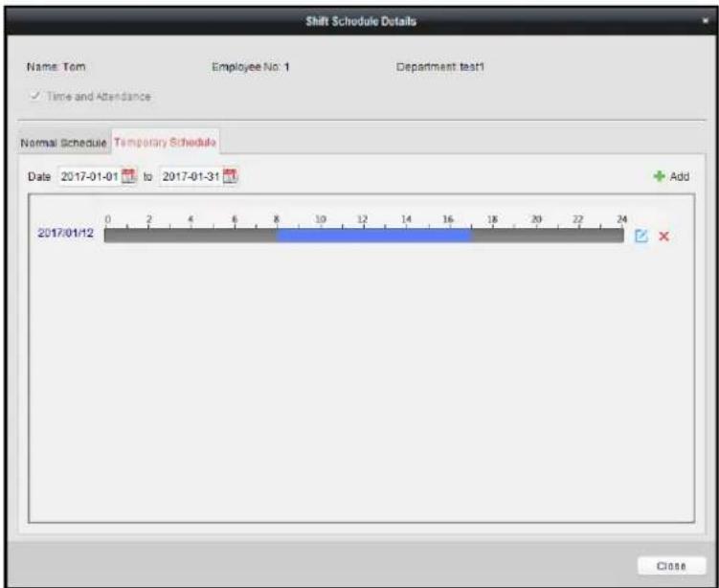Toggle the Time and Attendance checkbox
Screen dimensions: 719x588
point(34,96)
